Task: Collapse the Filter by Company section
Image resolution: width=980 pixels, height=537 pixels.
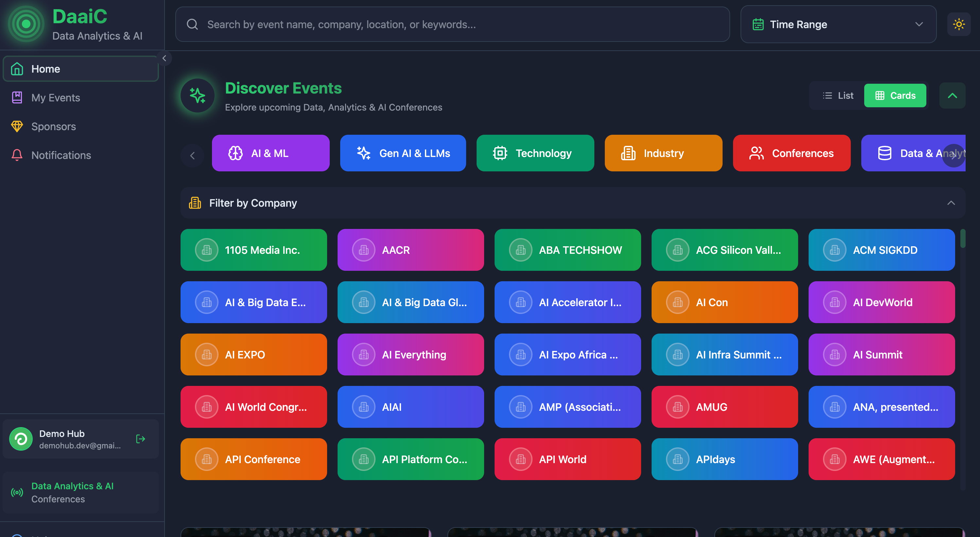Action: [951, 203]
